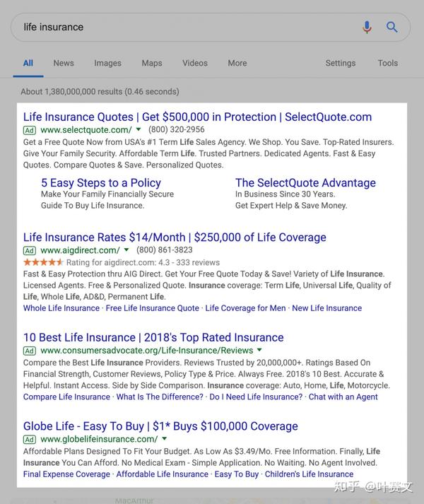The height and width of the screenshot is (504, 424).
Task: Open dropdown arrow after globelifeinsurance.com URL
Action: coord(165,438)
